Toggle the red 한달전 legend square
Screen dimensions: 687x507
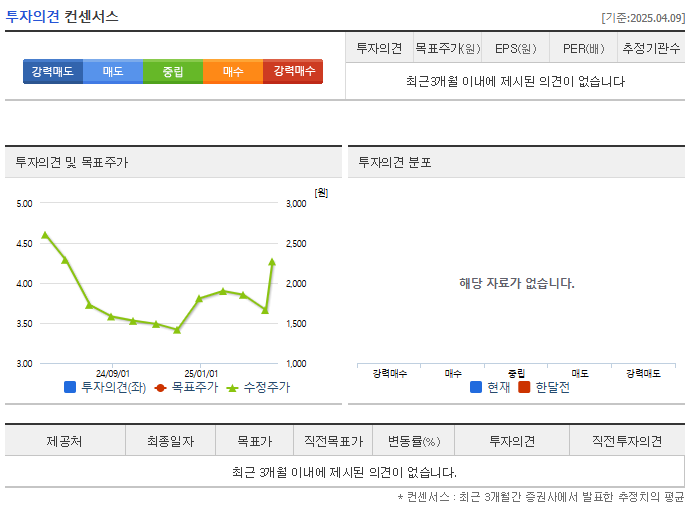[524, 387]
